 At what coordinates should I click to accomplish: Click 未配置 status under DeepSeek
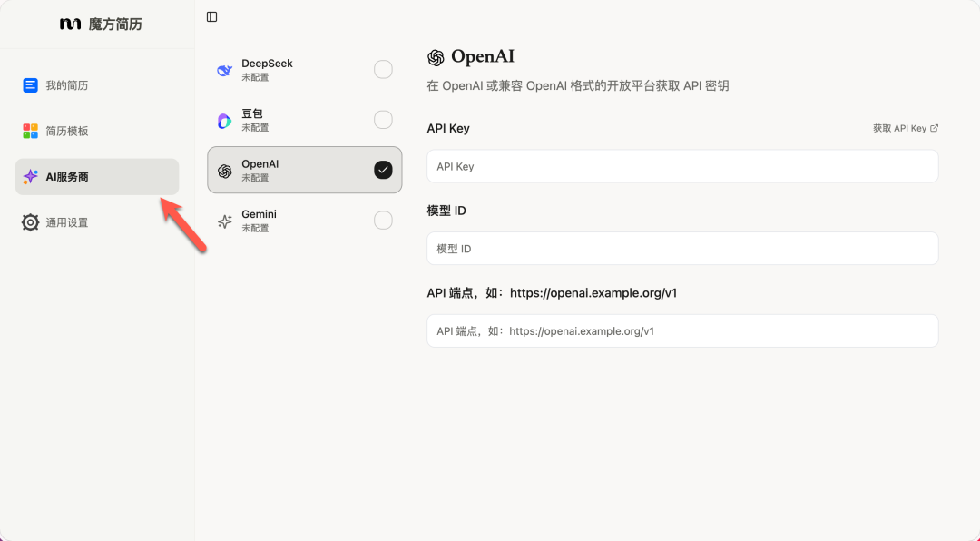[255, 77]
